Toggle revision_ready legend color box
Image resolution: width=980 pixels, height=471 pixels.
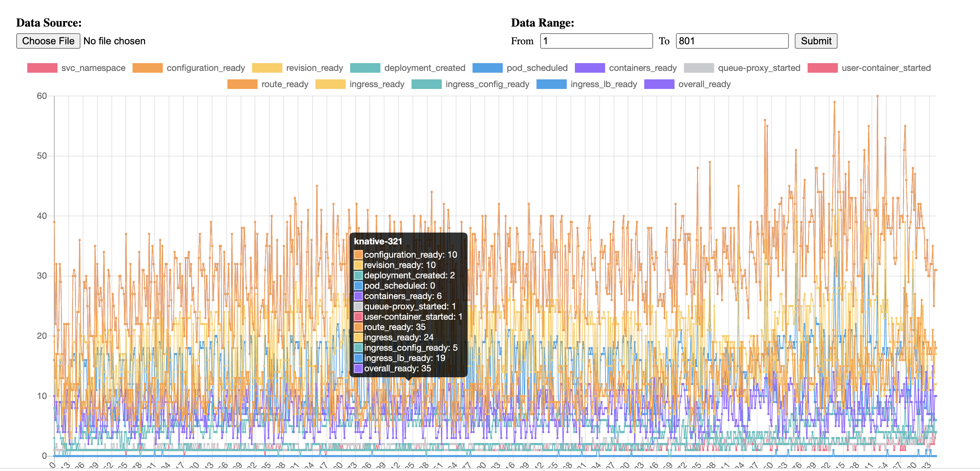[267, 68]
